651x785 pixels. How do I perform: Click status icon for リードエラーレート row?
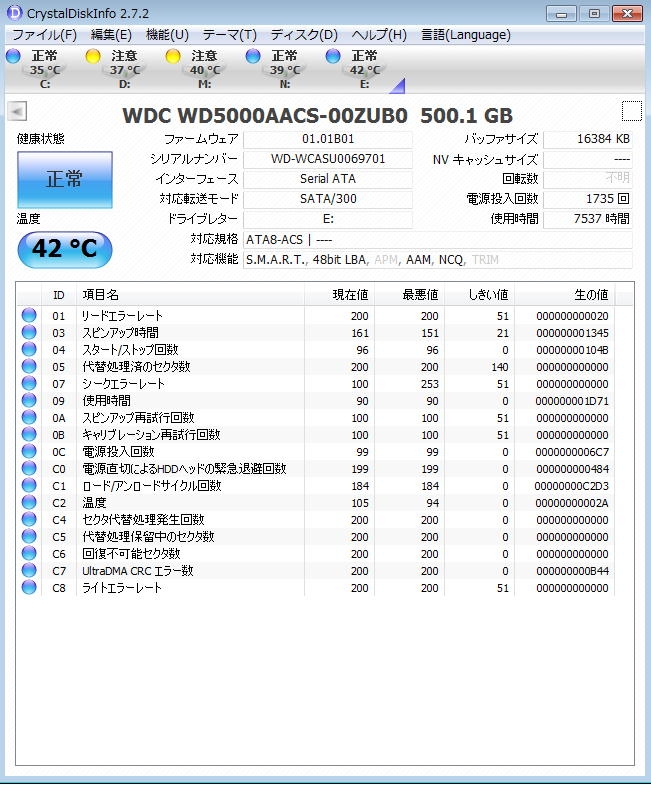[29, 315]
